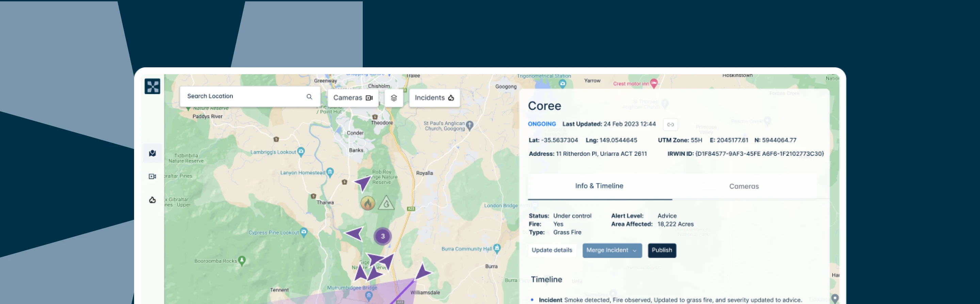Click the Crest motor inn map pin
Screen dimensions: 980x304
(x=654, y=83)
